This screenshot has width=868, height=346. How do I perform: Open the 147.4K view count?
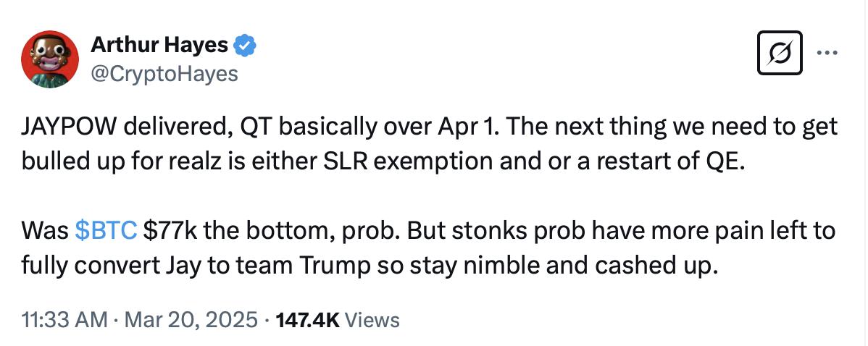click(306, 320)
